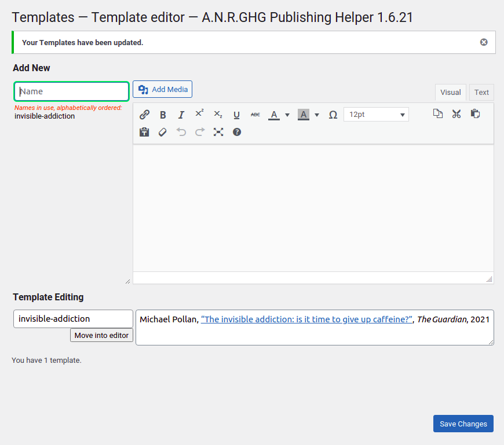This screenshot has height=445, width=504.
Task: Open the text color dropdown arrow
Action: pos(287,115)
